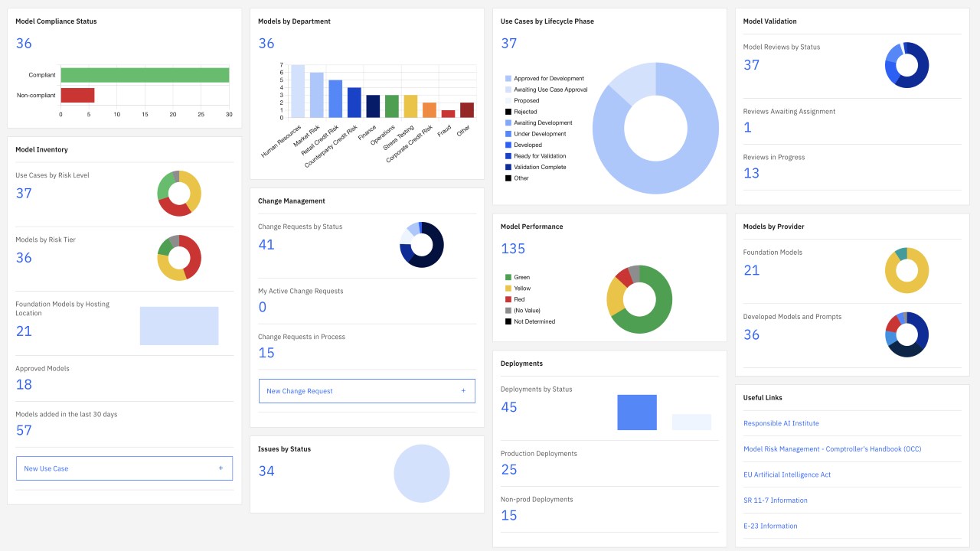Toggle the Green legend entry in Model Performance
This screenshot has height=551, width=980.
[x=517, y=277]
